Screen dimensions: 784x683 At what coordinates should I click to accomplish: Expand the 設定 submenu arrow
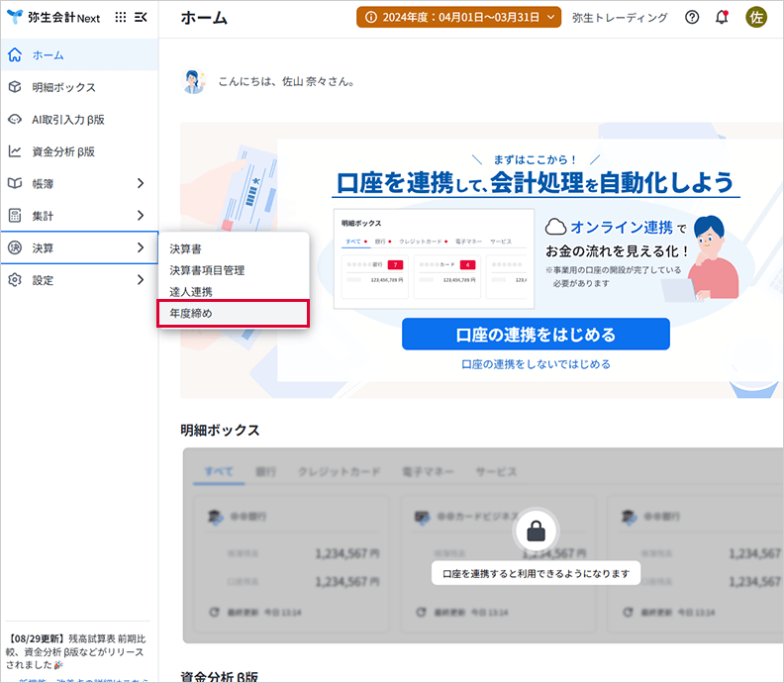pos(140,280)
